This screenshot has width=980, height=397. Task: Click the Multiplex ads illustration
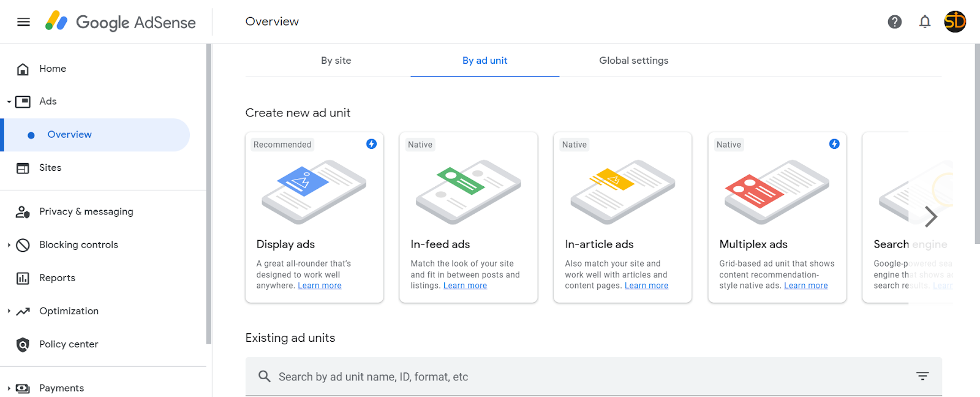[x=777, y=192]
